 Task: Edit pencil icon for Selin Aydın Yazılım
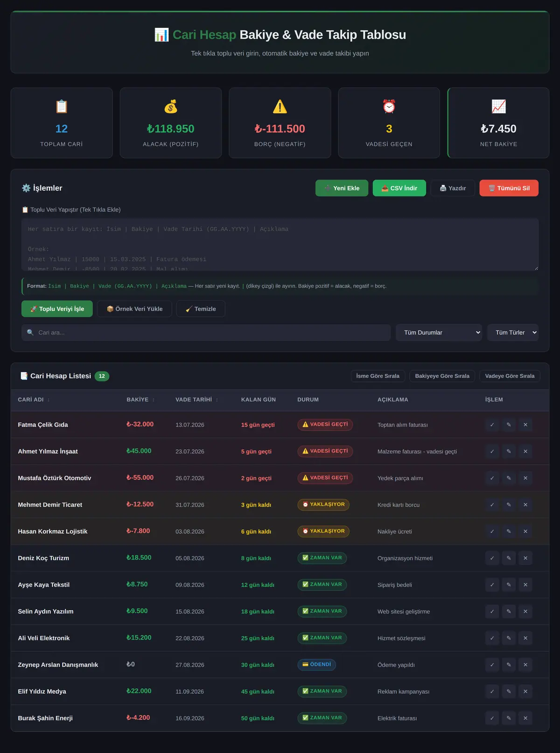[x=509, y=611]
